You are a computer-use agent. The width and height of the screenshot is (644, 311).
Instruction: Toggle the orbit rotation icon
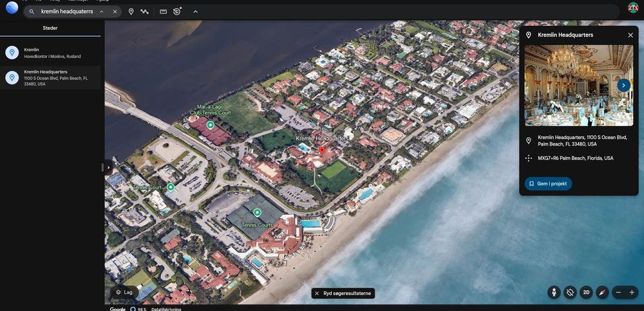pyautogui.click(x=570, y=292)
